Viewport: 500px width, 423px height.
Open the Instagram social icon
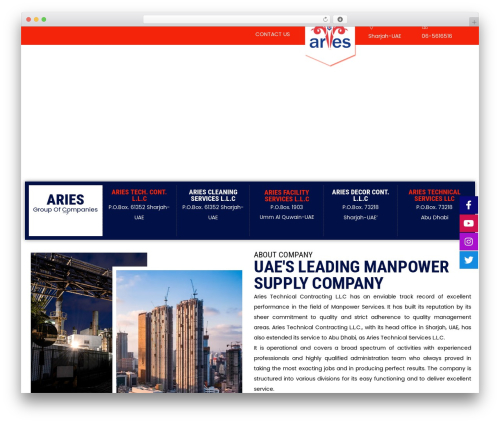468,241
